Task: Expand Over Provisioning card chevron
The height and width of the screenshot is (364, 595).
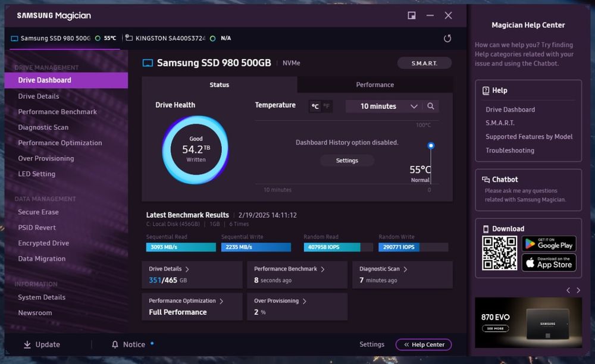Action: (x=304, y=301)
